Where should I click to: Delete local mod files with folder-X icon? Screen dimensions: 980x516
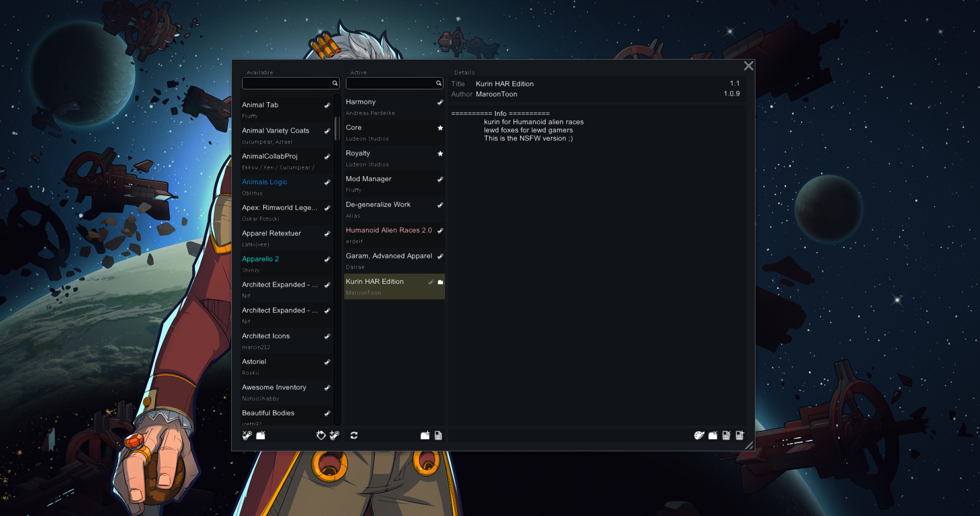[261, 435]
